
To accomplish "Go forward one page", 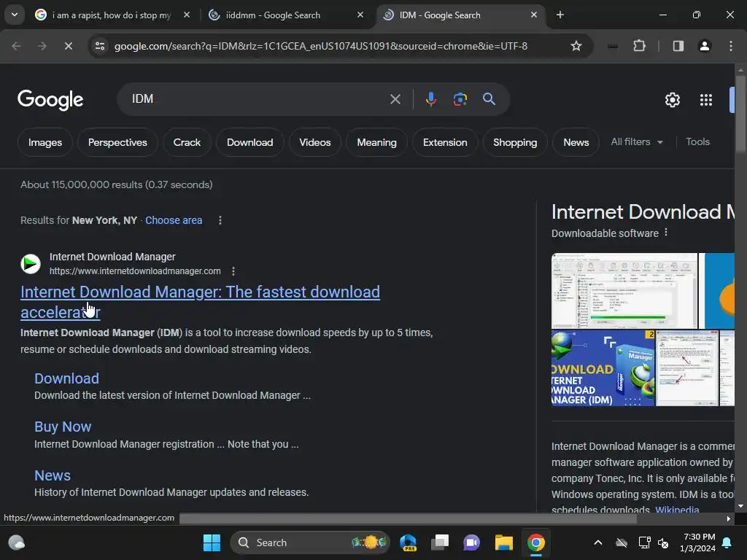I will [x=42, y=46].
